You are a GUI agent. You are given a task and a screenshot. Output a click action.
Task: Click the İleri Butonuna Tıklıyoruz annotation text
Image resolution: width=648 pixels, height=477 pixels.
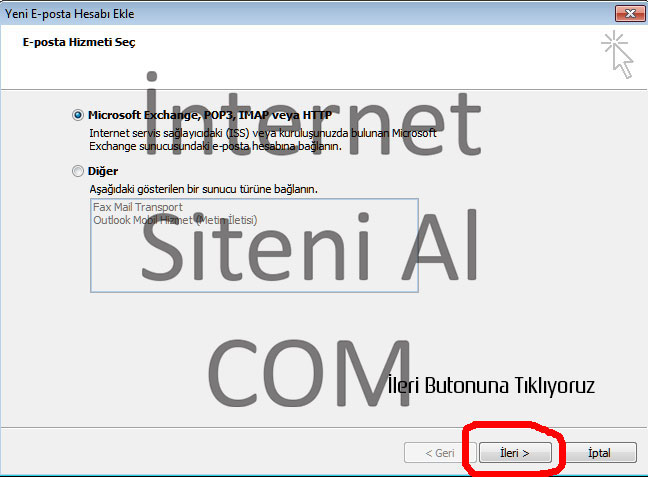coord(490,385)
